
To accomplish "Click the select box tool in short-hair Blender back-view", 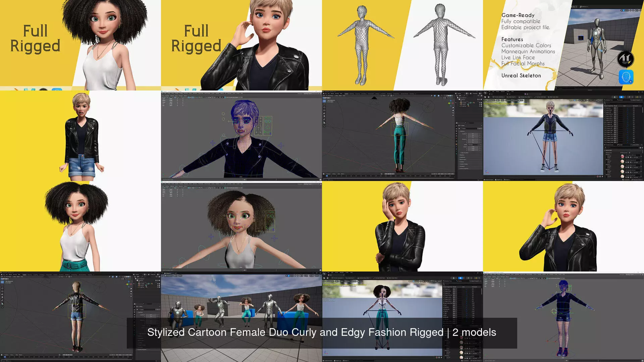I will [x=2, y=282].
